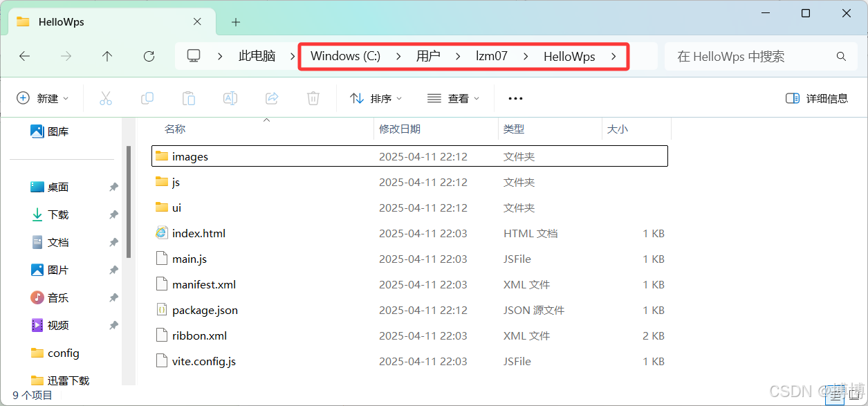Select the ribbon.xml file
Viewport: 868px width, 406px height.
(x=409, y=335)
